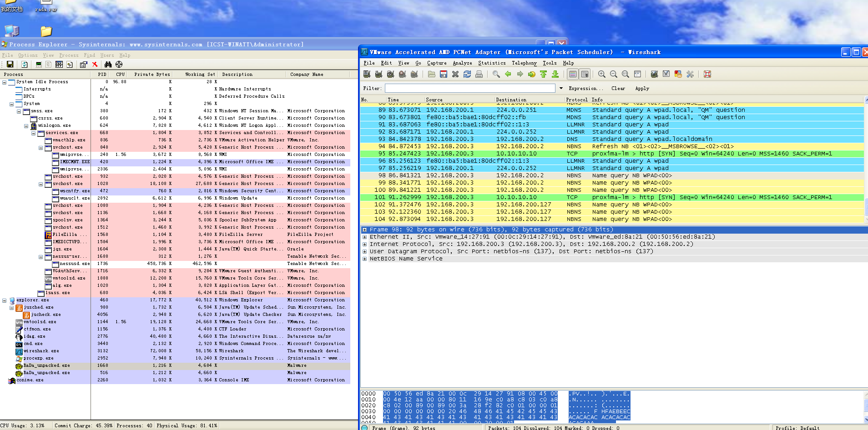868x430 pixels.
Task: Click the kill process red X icon
Action: [95, 65]
